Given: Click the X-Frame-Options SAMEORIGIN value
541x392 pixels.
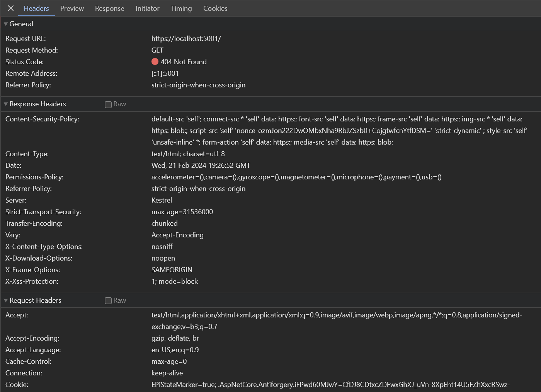Looking at the screenshot, I should (172, 270).
